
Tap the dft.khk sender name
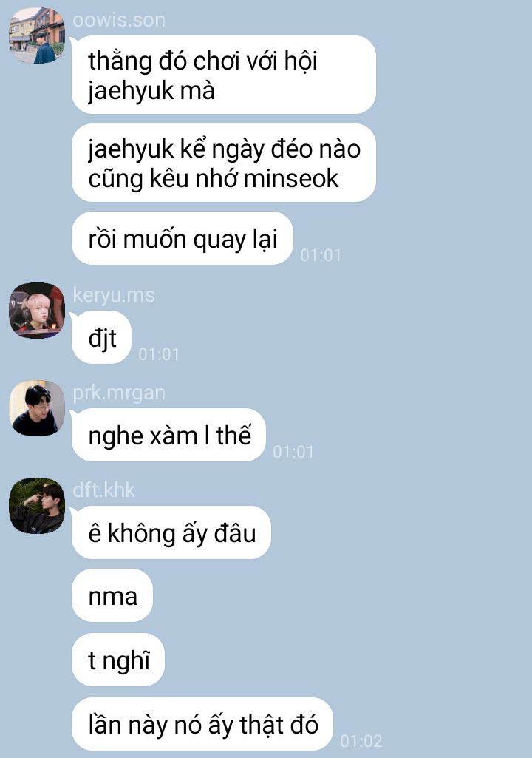tap(103, 490)
